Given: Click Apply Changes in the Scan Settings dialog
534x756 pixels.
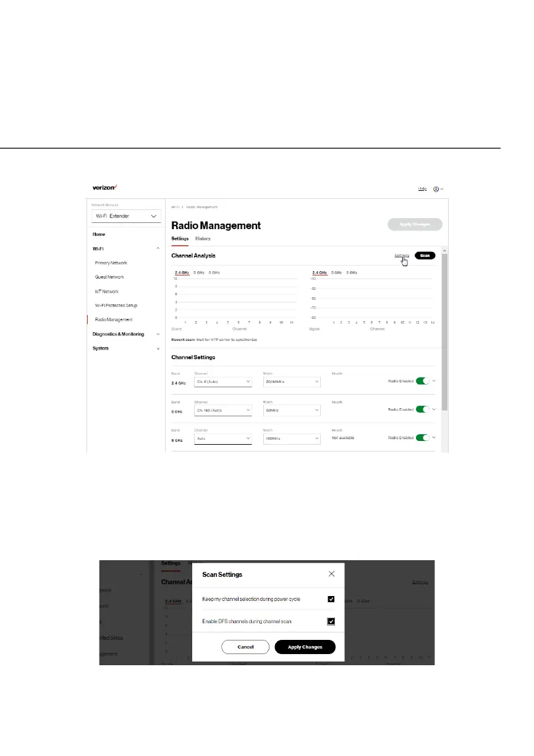Looking at the screenshot, I should [x=305, y=647].
